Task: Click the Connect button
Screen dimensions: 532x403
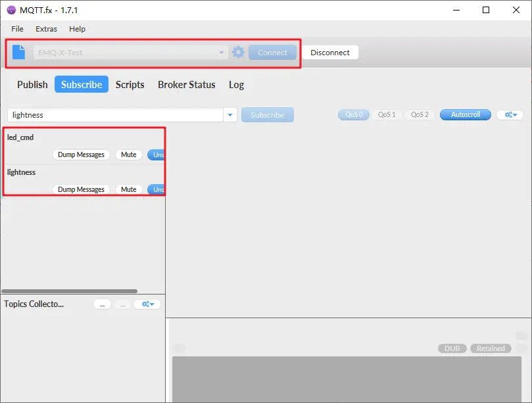Action: [x=272, y=53]
